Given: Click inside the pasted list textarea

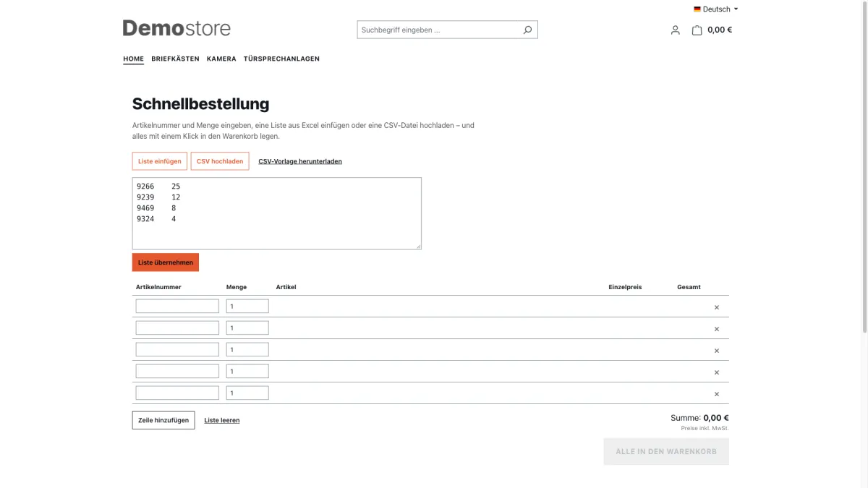Looking at the screenshot, I should click(x=277, y=214).
